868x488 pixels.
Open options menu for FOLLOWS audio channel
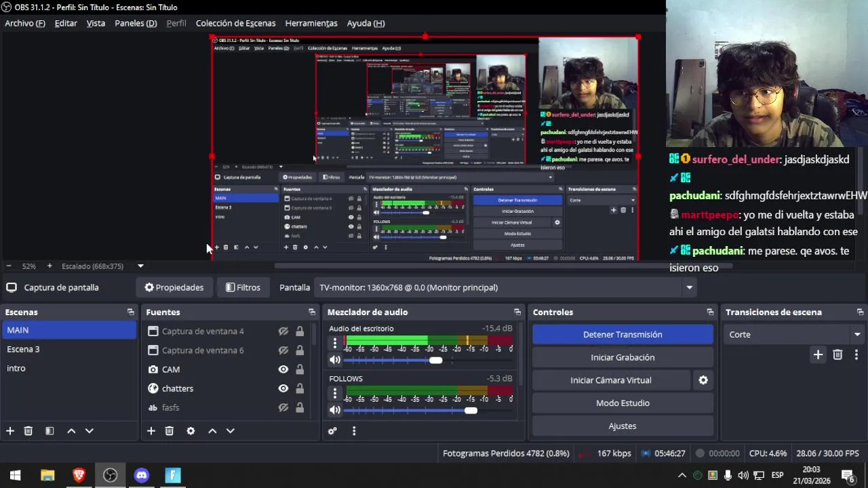[334, 393]
